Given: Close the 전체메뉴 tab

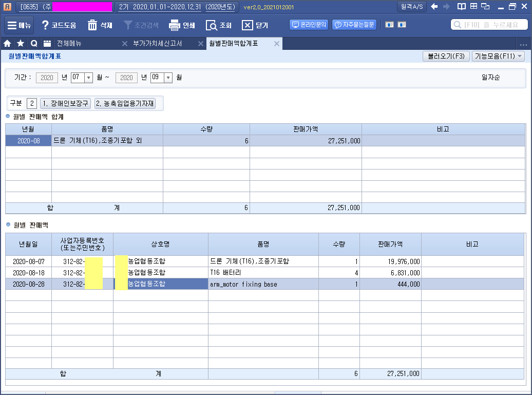Looking at the screenshot, I should pos(124,44).
